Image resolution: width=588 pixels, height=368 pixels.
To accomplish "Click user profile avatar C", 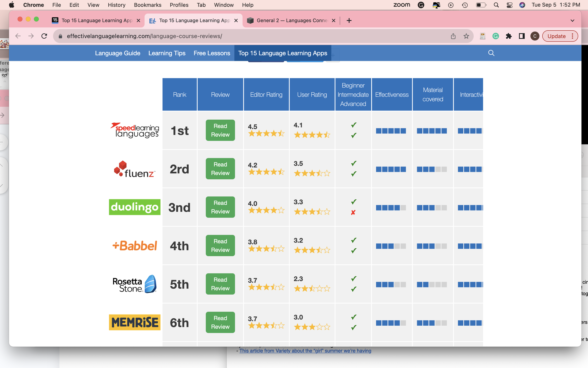I will [535, 36].
